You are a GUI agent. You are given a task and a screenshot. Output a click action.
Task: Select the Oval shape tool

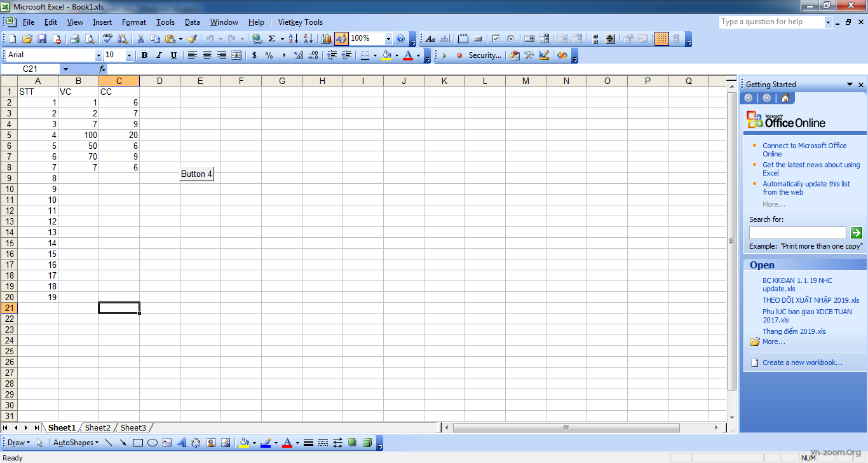click(153, 443)
